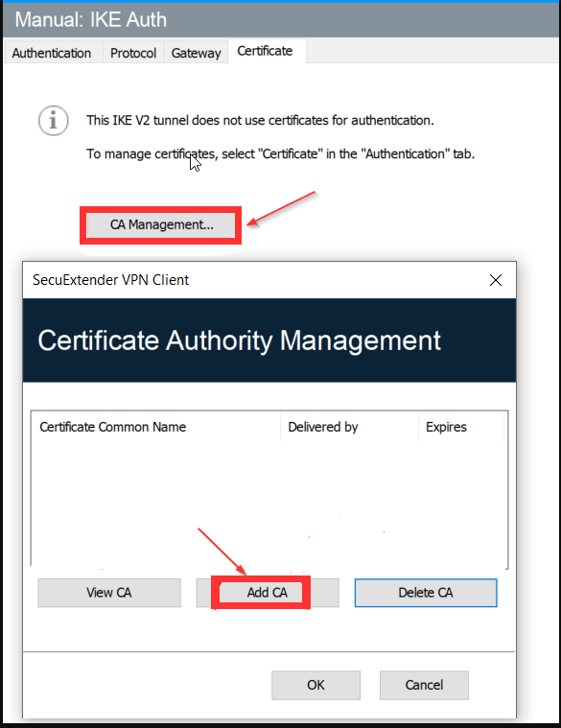Click the Delete CA button
The image size is (561, 728).
(x=426, y=593)
